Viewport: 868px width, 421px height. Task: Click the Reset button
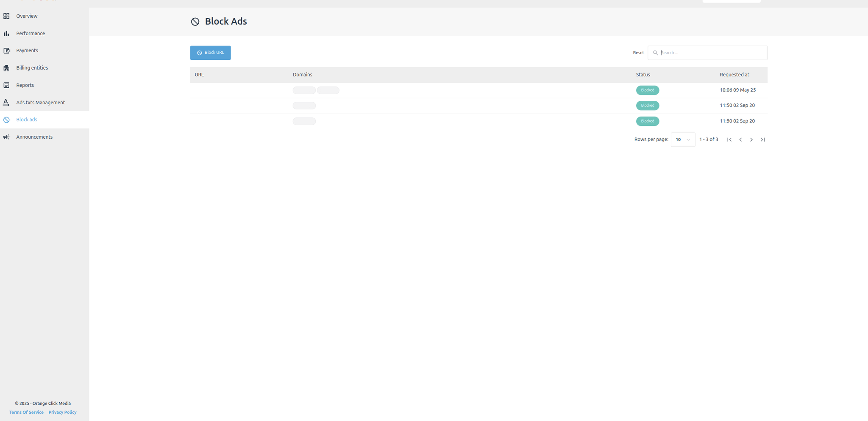tap(638, 53)
